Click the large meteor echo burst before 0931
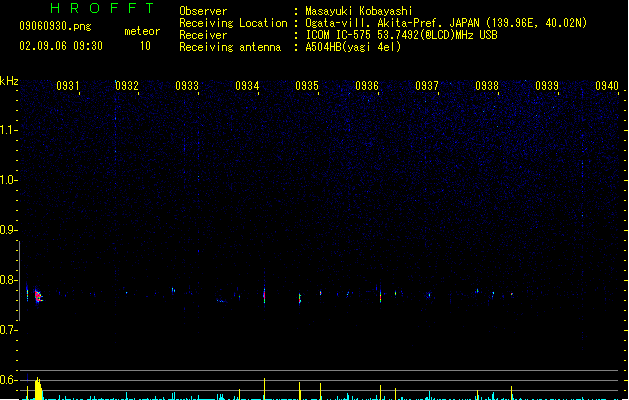The height and width of the screenshot is (400, 629). point(38,296)
